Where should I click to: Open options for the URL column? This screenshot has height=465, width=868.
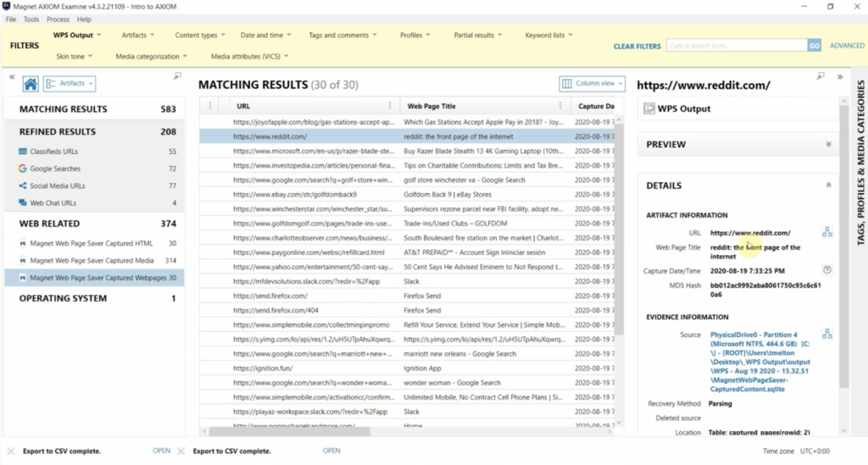click(390, 106)
